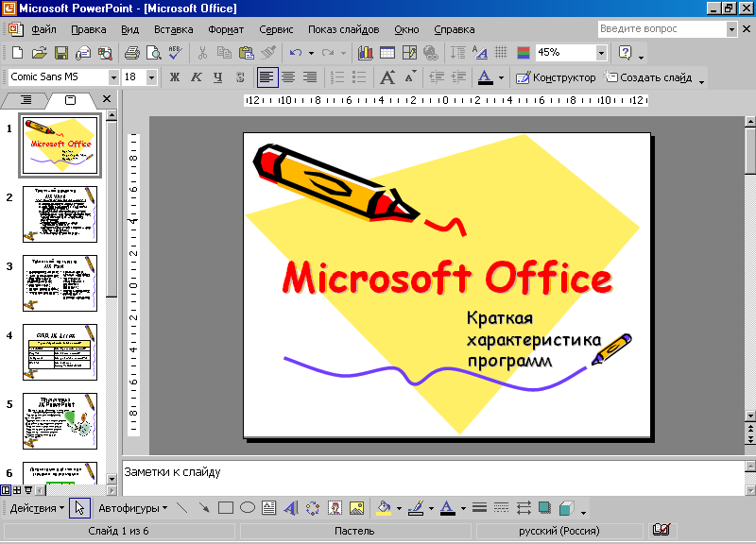Click the Undo arrow icon

(296, 53)
